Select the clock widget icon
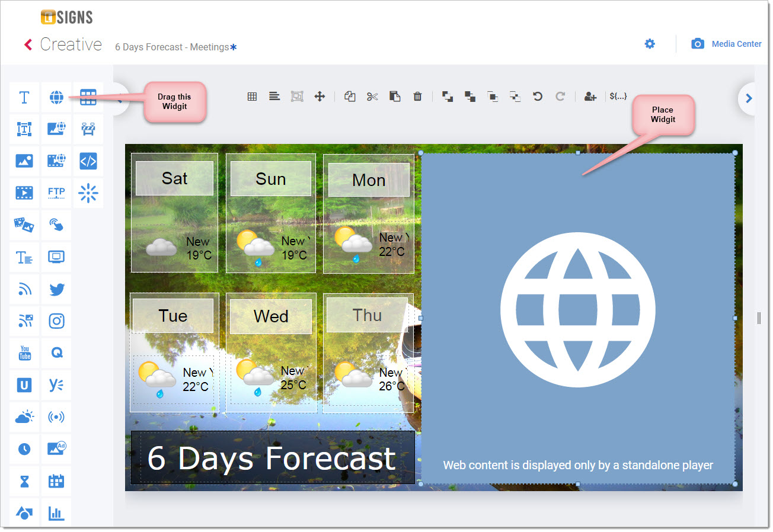 point(24,449)
